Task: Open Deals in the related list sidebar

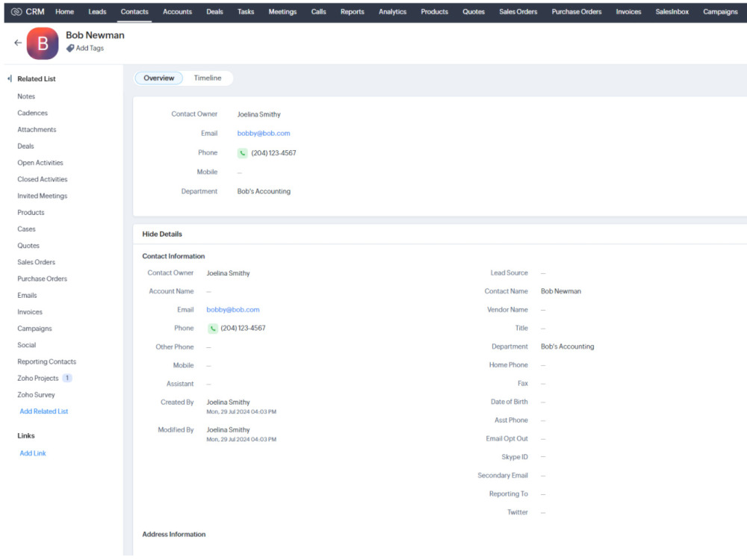Action: coord(25,146)
